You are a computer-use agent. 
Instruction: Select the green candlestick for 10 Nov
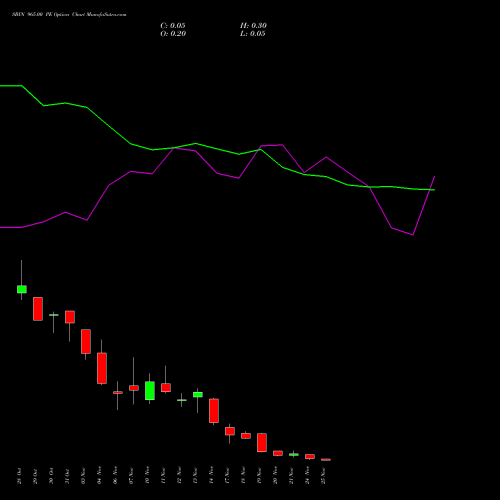coord(150,390)
